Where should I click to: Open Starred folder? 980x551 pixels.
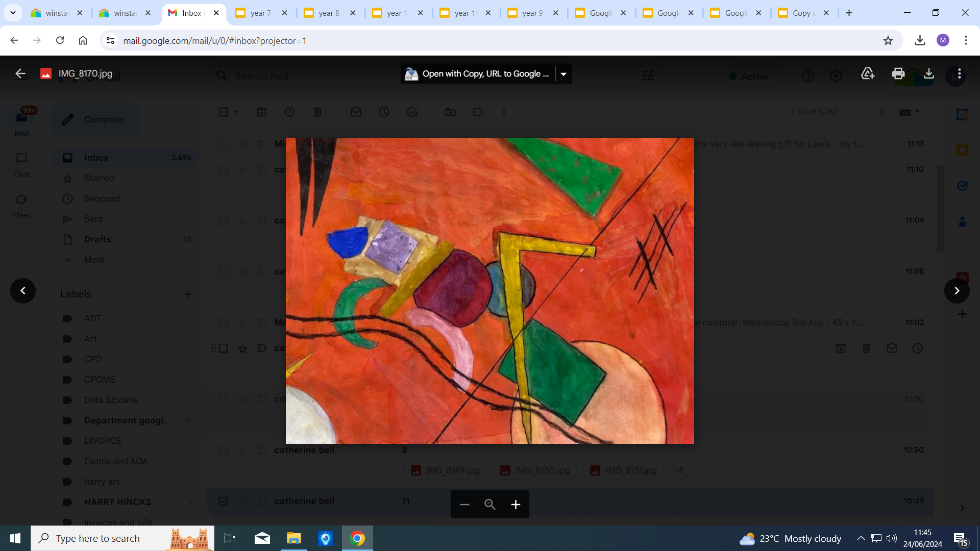coord(99,178)
